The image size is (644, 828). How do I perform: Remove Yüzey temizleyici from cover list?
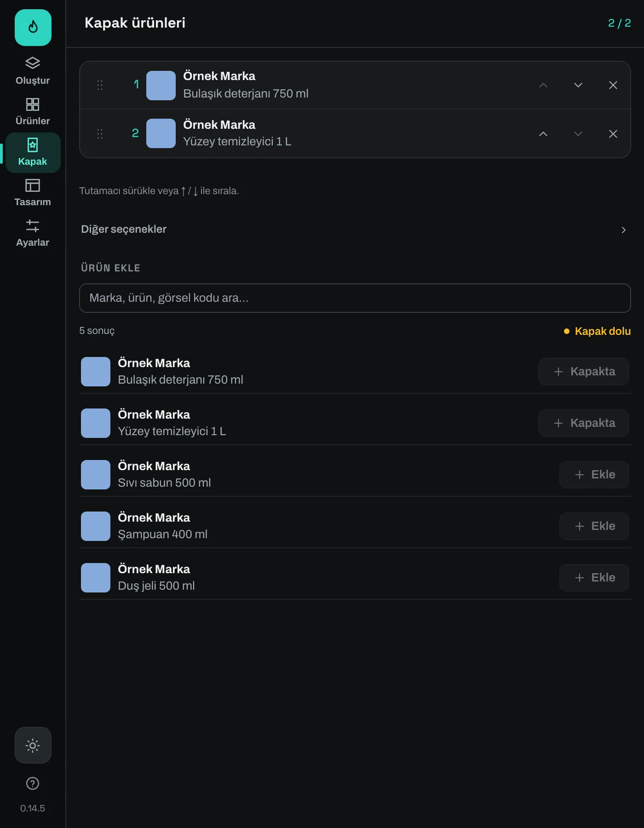[613, 134]
